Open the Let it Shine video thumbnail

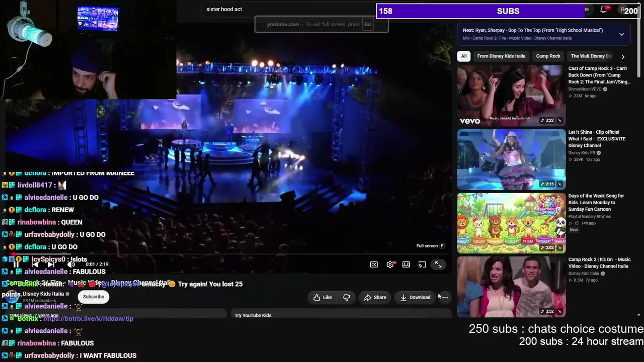(x=511, y=159)
